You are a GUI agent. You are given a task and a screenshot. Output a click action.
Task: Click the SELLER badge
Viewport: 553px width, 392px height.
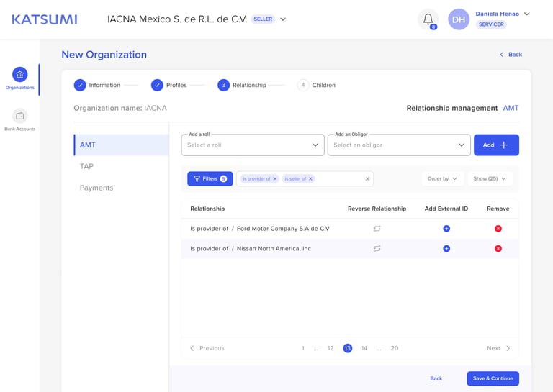tap(263, 19)
